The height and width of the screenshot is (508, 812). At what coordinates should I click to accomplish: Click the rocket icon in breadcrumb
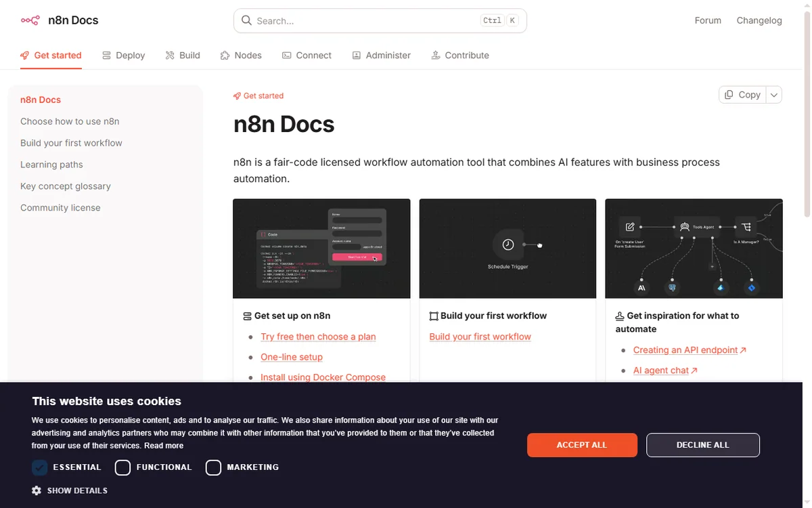coord(237,96)
